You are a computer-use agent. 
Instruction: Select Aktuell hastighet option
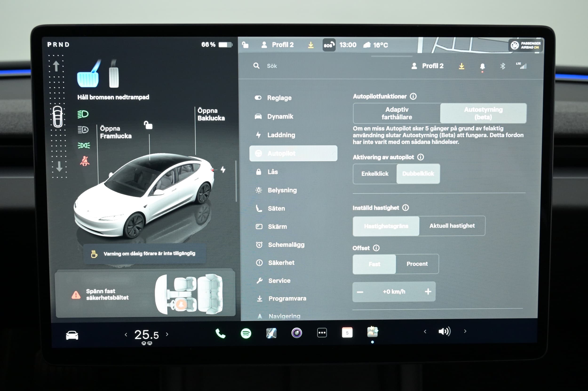point(452,226)
